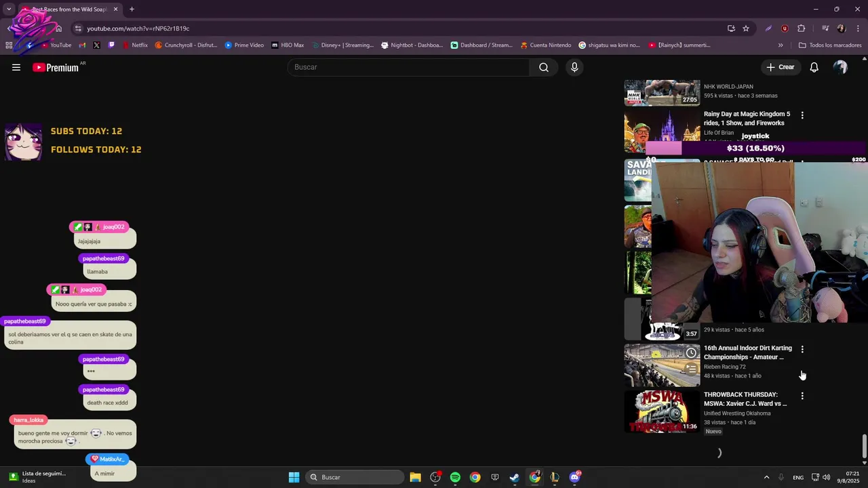
Task: Open Spotify from the taskbar
Action: [455, 477]
